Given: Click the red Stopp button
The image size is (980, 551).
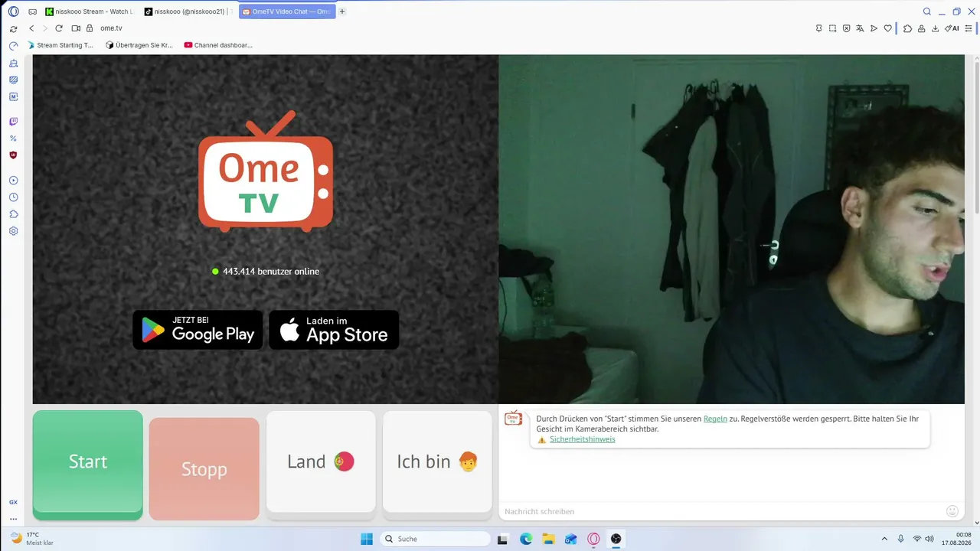Looking at the screenshot, I should pyautogui.click(x=204, y=469).
